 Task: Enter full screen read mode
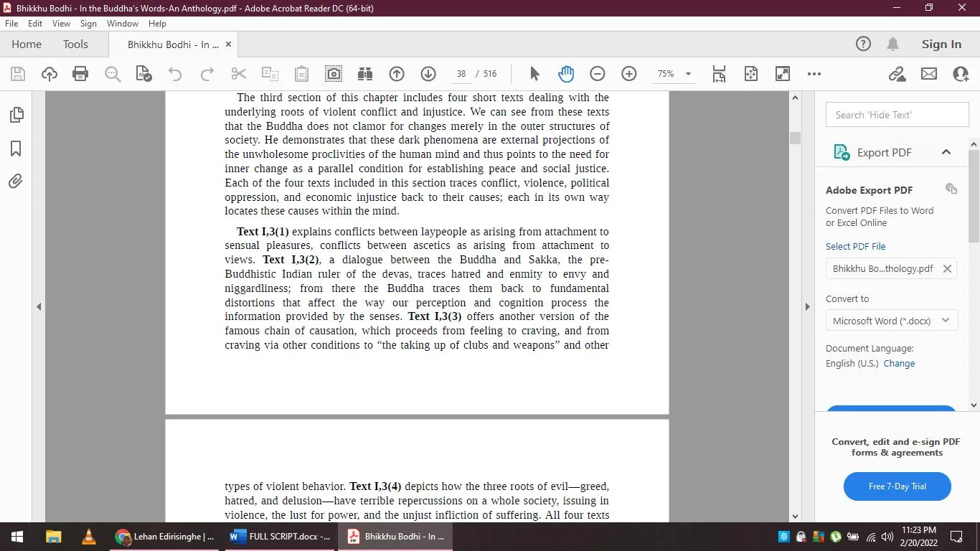coord(783,74)
